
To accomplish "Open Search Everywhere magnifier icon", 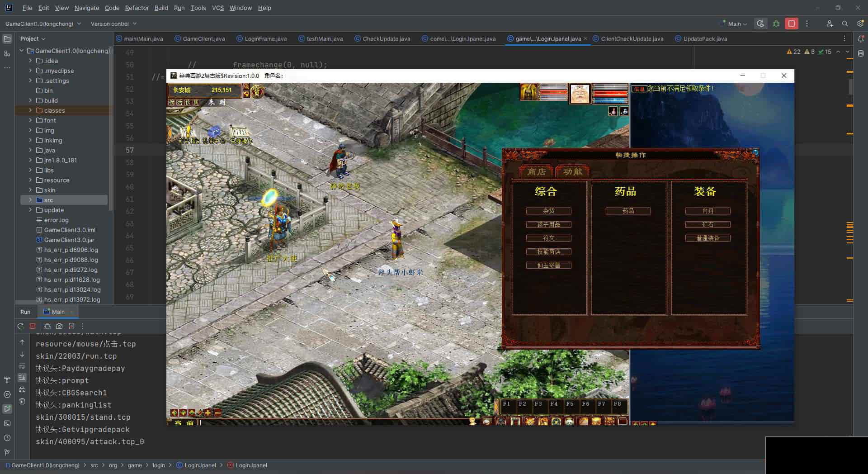I will click(844, 24).
